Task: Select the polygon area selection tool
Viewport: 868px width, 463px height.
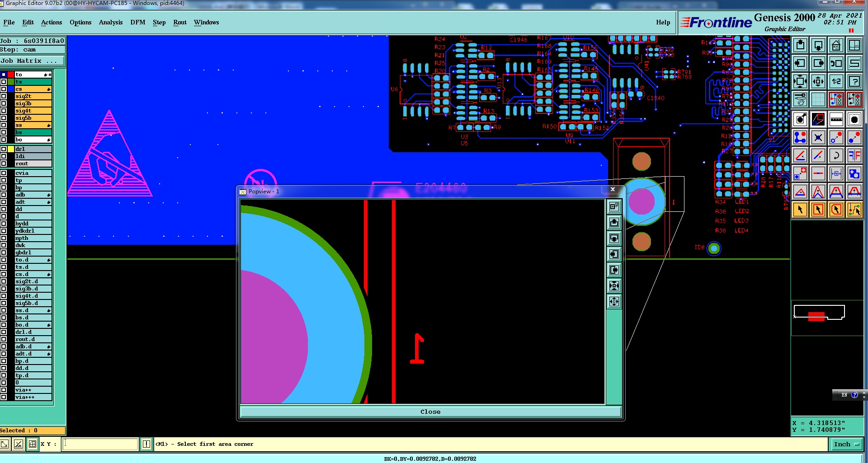Action: pos(836,210)
